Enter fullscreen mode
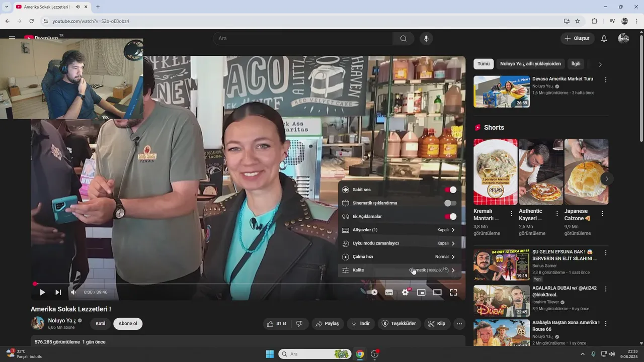This screenshot has height=362, width=644. pyautogui.click(x=453, y=292)
